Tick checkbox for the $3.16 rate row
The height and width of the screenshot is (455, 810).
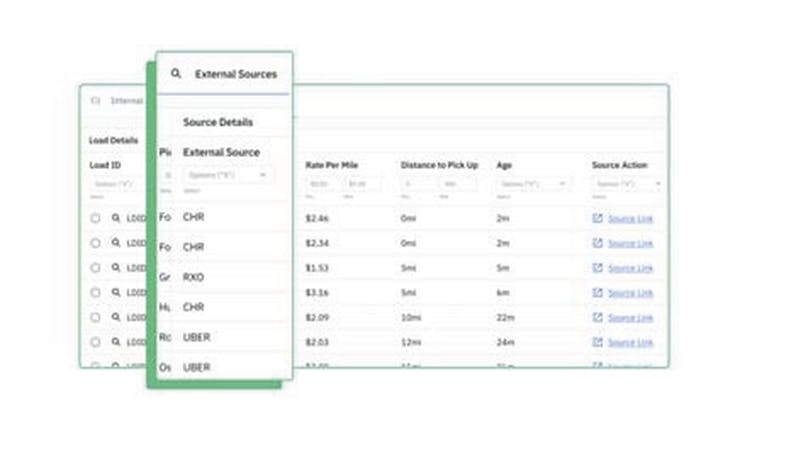coord(96,293)
